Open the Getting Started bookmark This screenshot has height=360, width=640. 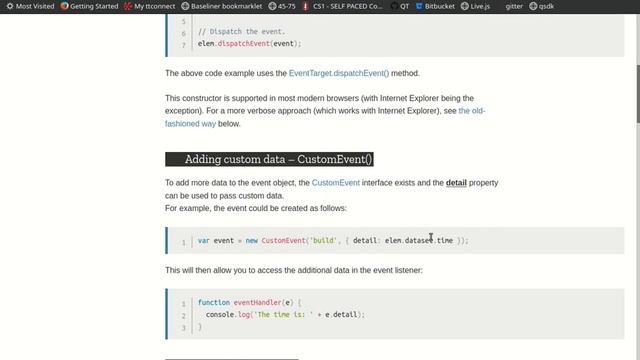tap(89, 6)
